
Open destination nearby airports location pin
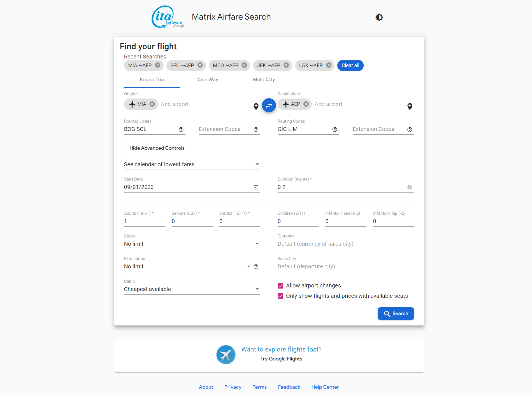point(410,106)
